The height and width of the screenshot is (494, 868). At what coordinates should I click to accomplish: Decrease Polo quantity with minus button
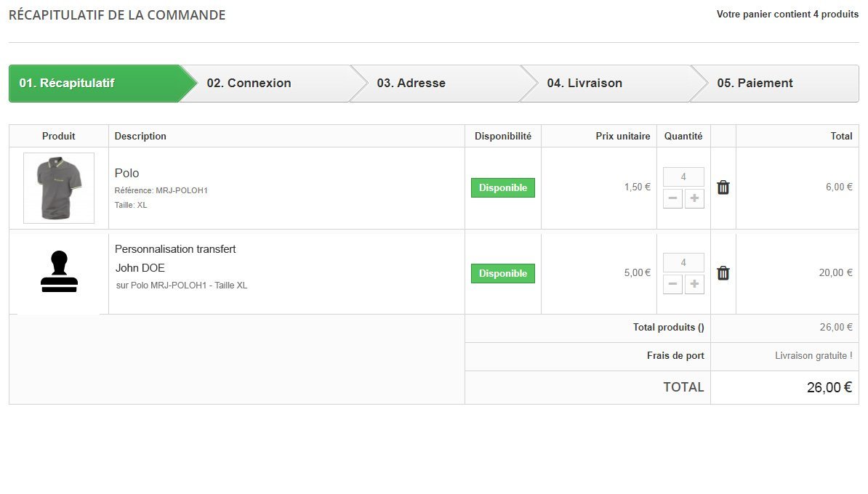click(672, 198)
